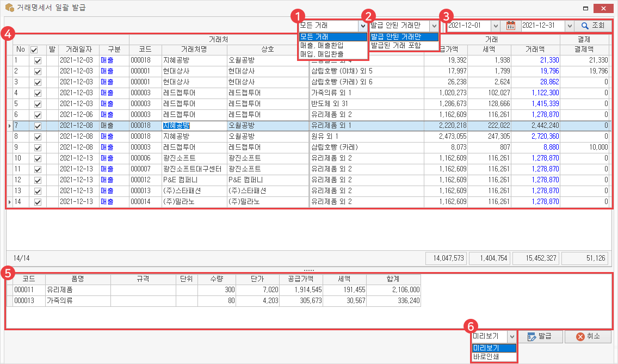
Task: Uncheck the checkbox for row 14
Action: (38, 202)
